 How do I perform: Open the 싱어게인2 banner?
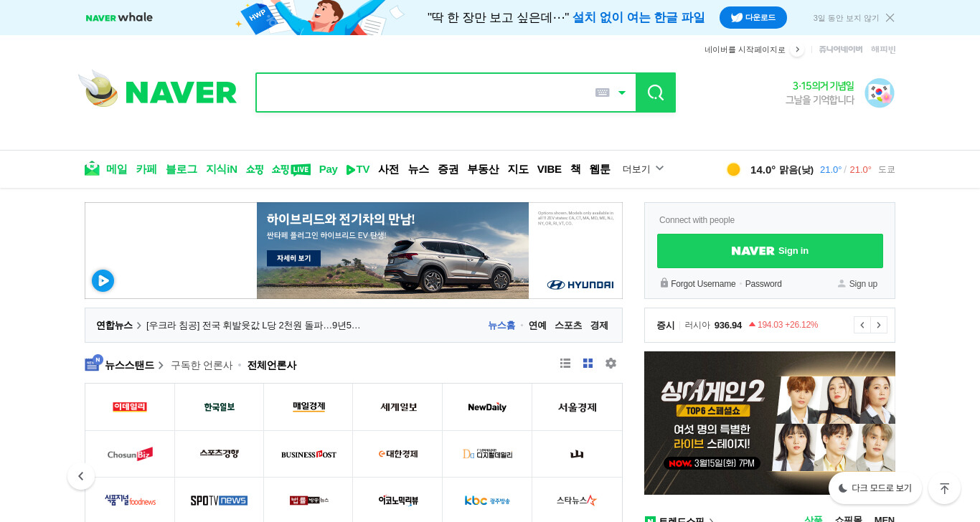click(770, 423)
